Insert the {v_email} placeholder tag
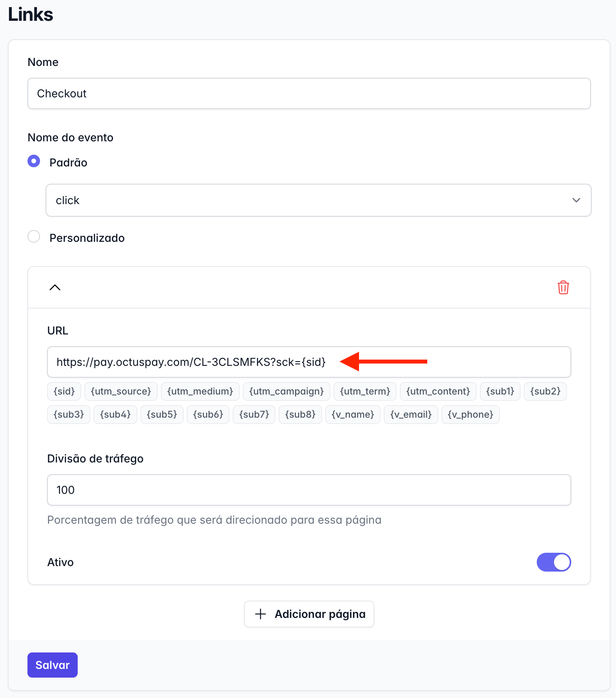 pos(411,415)
